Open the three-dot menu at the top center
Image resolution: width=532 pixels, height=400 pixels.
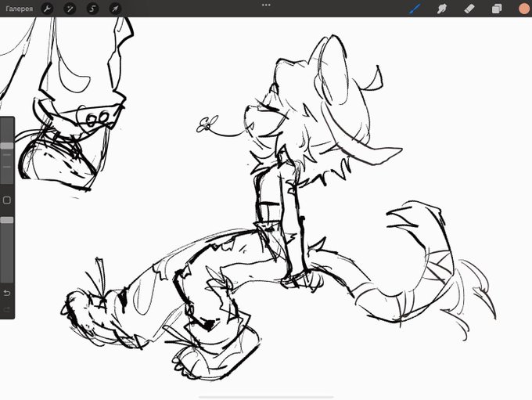click(x=266, y=5)
